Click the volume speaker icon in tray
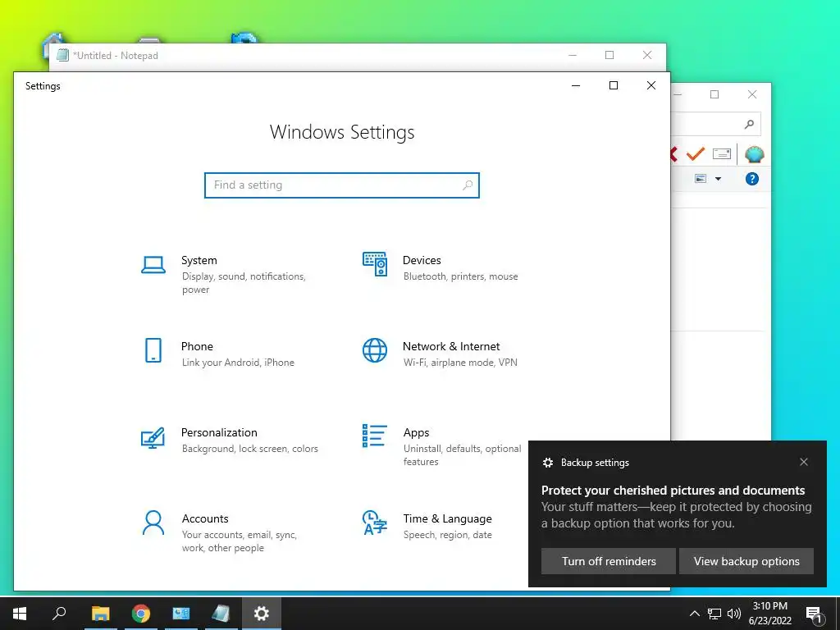The width and height of the screenshot is (840, 630). pyautogui.click(x=734, y=614)
